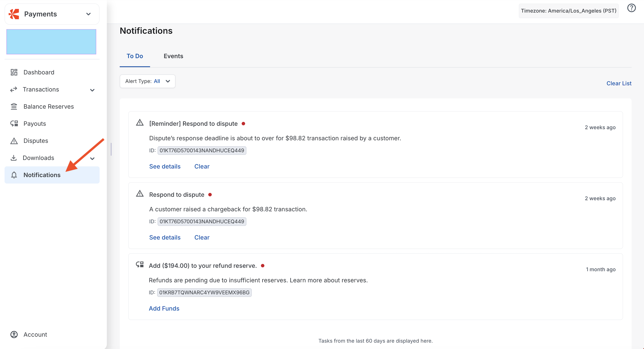
Task: Click the Clear List link
Action: (619, 83)
